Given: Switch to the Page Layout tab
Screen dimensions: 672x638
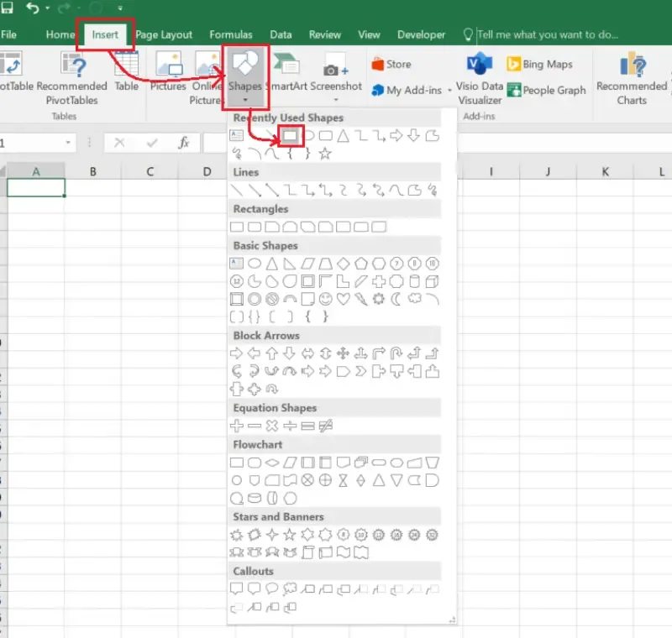Looking at the screenshot, I should click(x=164, y=34).
